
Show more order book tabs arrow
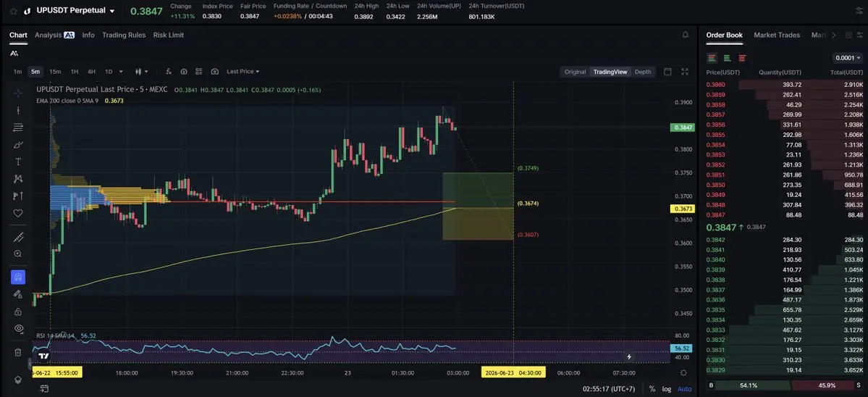[x=834, y=35]
